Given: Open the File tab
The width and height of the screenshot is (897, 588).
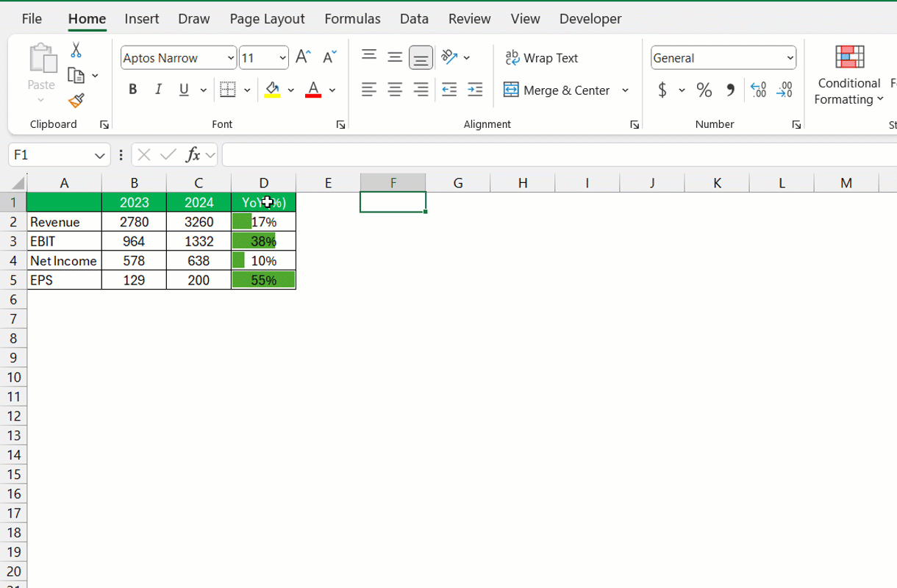Looking at the screenshot, I should coord(32,19).
